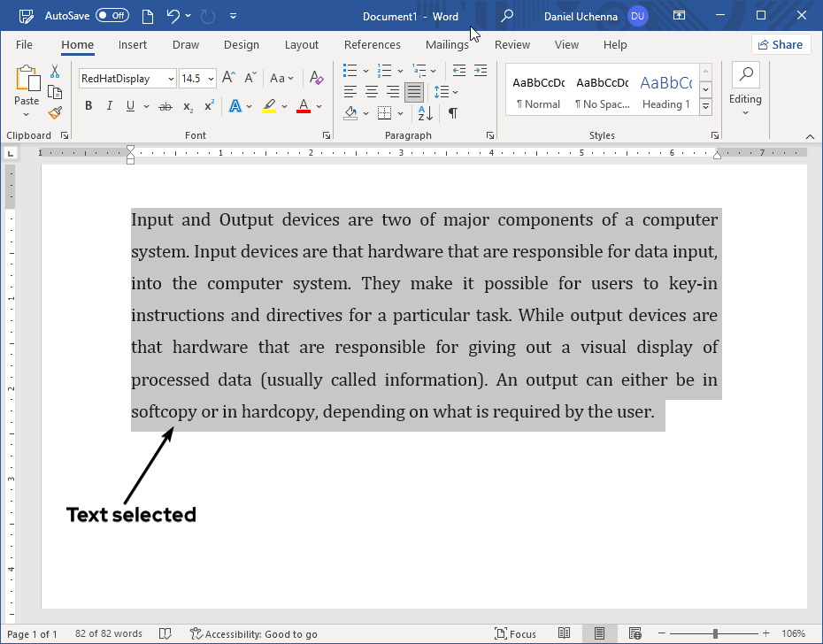Click the Increase Indent icon
The width and height of the screenshot is (823, 644).
481,71
